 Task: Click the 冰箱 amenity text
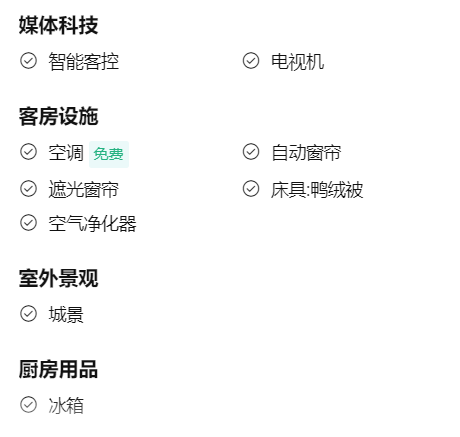[66, 406]
